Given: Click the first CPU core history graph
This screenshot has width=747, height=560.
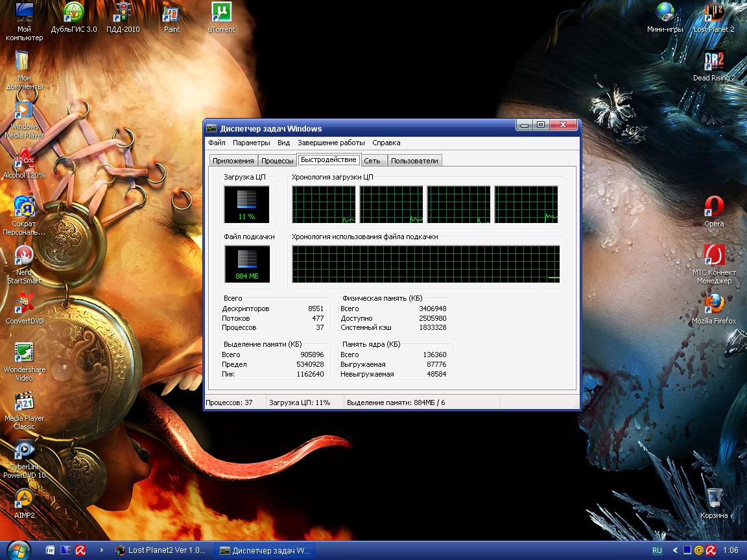Looking at the screenshot, I should 324,204.
